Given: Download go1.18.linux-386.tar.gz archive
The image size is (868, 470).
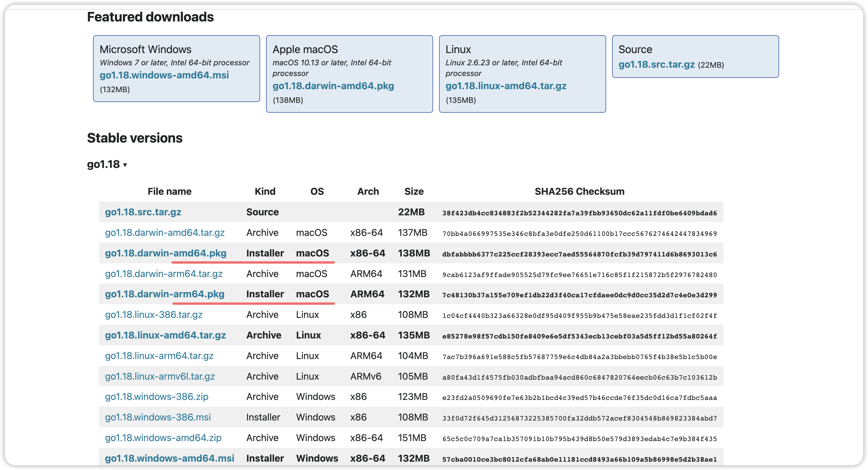Looking at the screenshot, I should click(x=154, y=314).
